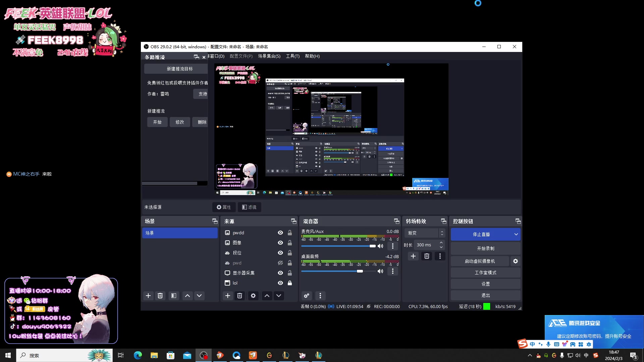Open 桌面音频 options three-dot menu
Viewport: 644px width, 362px height.
pyautogui.click(x=393, y=271)
